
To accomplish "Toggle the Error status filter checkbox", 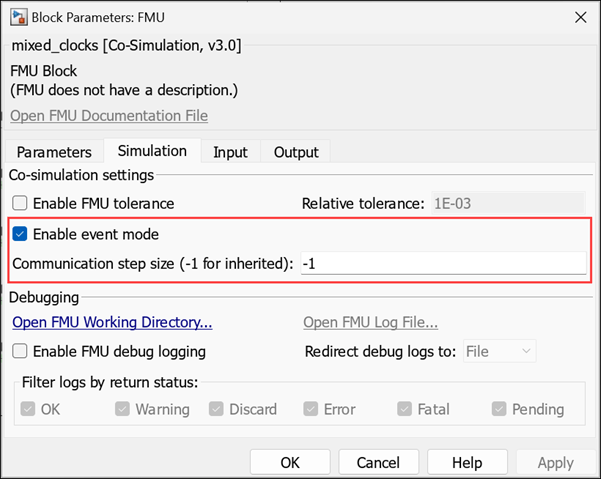I will [311, 409].
